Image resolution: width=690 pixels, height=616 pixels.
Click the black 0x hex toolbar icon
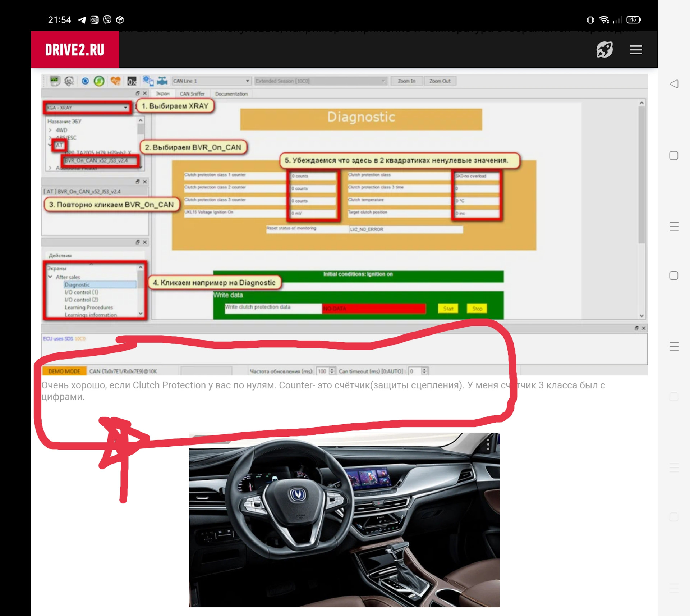click(132, 81)
